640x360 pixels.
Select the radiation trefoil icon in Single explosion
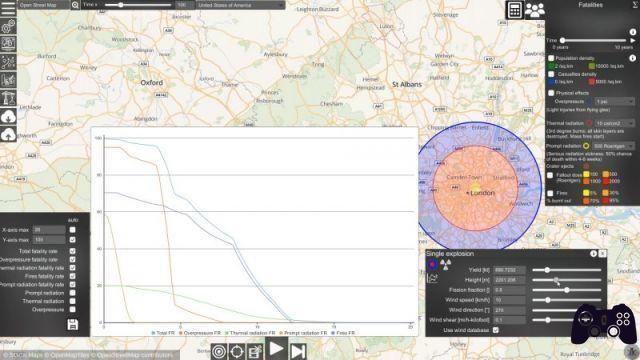click(x=446, y=264)
